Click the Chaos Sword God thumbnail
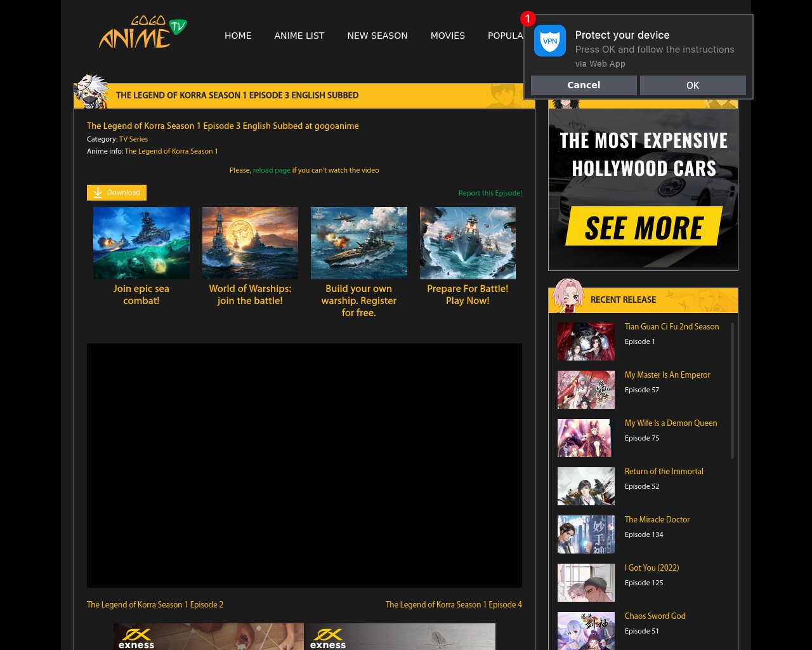Viewport: 812px width, 650px height. point(586,631)
